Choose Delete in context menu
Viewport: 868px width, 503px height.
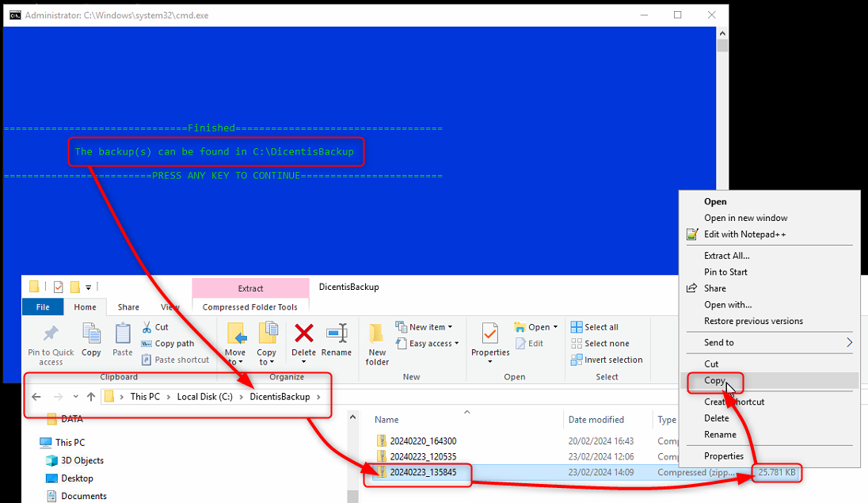(770, 418)
